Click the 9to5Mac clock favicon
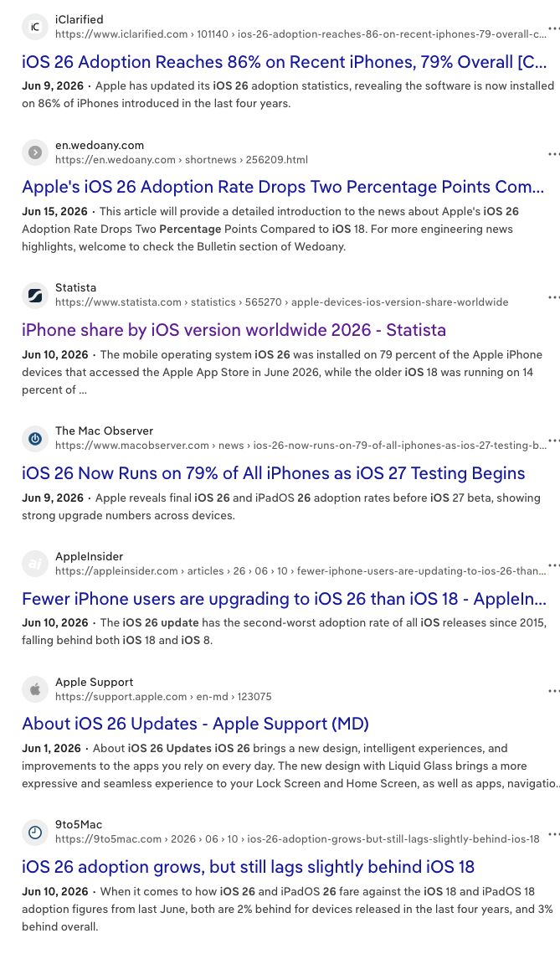 35,832
